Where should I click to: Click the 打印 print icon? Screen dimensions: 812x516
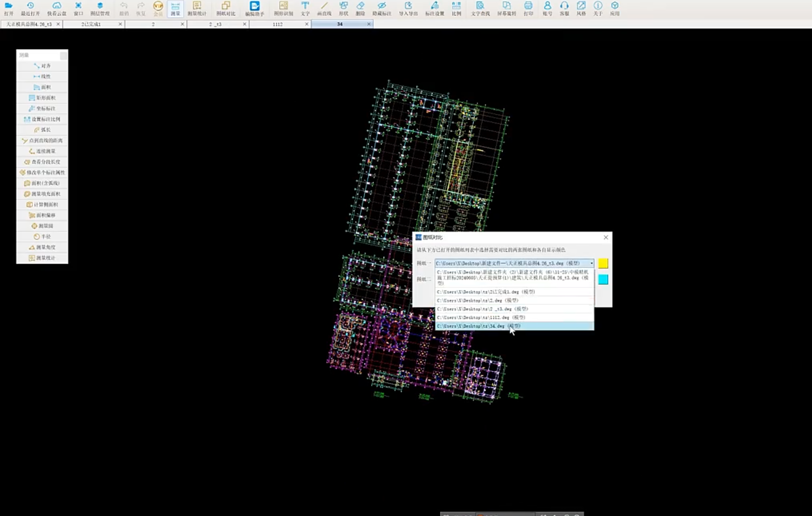528,9
